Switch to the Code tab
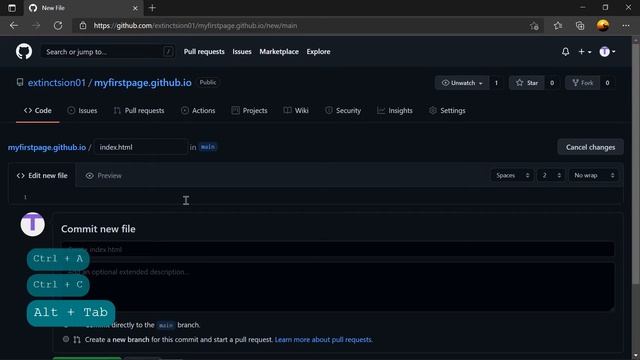Image resolution: width=640 pixels, height=360 pixels. click(38, 111)
